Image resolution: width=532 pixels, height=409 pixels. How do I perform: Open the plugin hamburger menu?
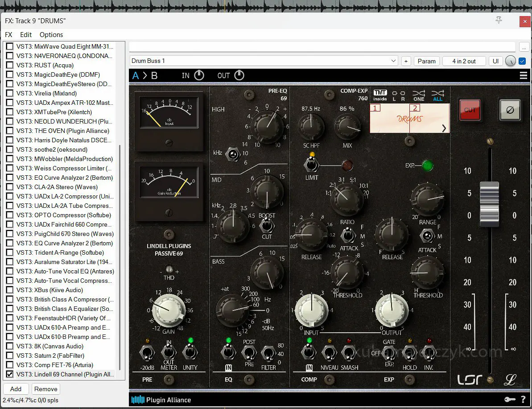(x=523, y=76)
